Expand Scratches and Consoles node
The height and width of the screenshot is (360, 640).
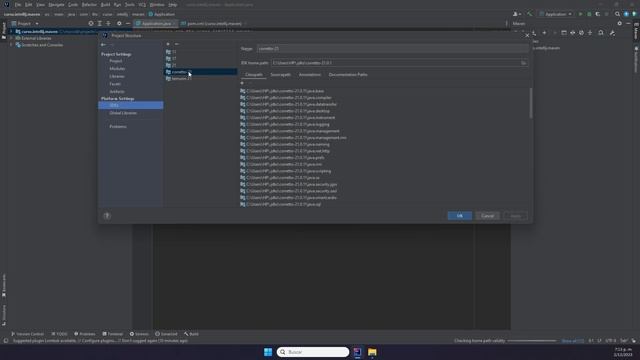[11, 45]
